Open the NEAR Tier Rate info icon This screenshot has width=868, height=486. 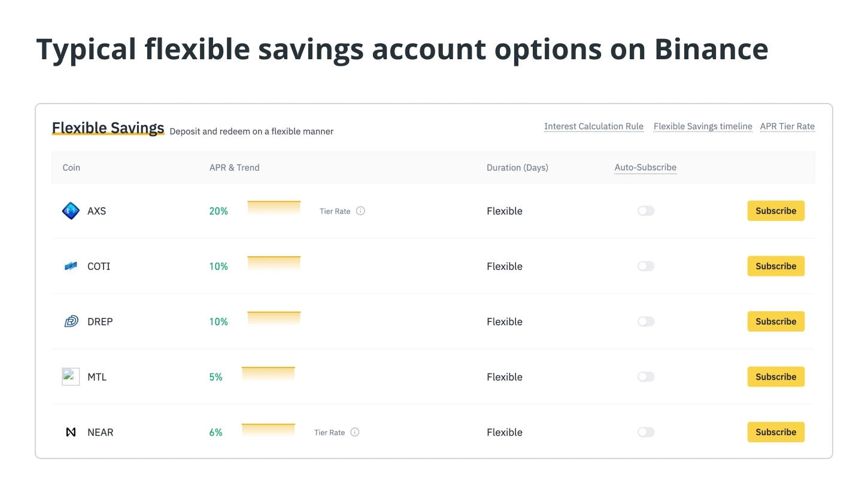click(355, 432)
